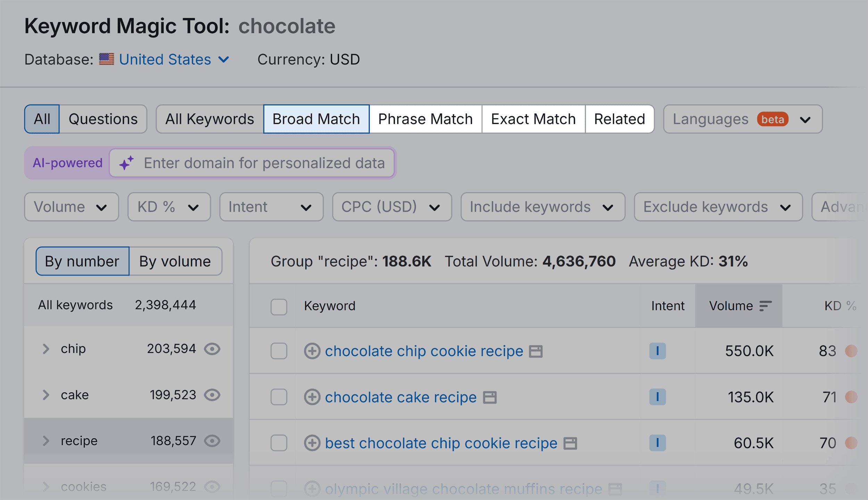The height and width of the screenshot is (500, 868).
Task: Click plus icon for best chocolate chip cookie recipe
Action: (x=312, y=443)
